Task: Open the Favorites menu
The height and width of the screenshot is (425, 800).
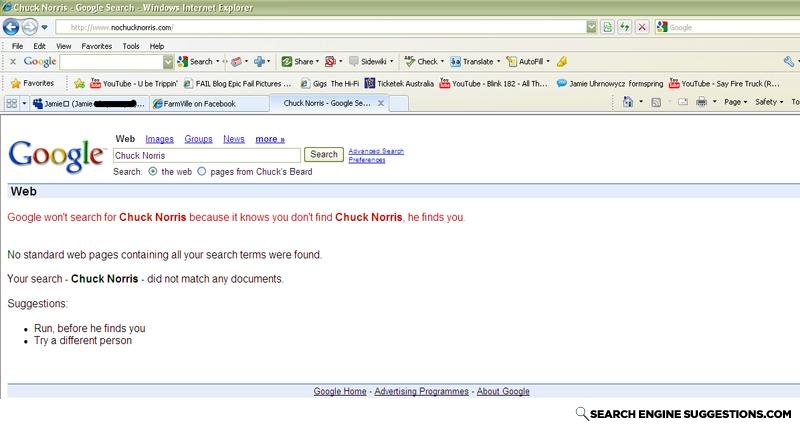Action: pyautogui.click(x=96, y=46)
